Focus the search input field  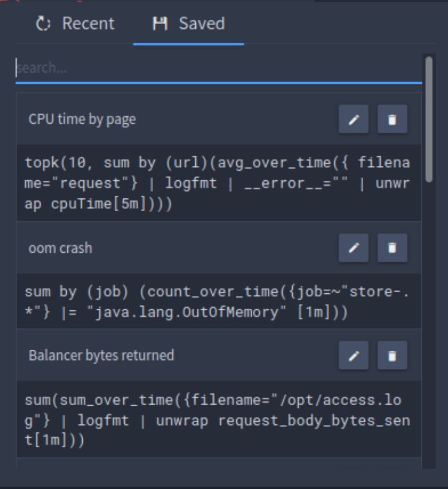(x=219, y=68)
